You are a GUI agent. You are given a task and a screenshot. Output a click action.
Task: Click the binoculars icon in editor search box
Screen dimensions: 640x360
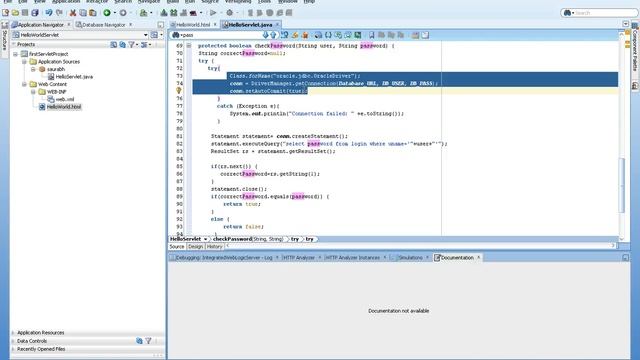(176, 35)
